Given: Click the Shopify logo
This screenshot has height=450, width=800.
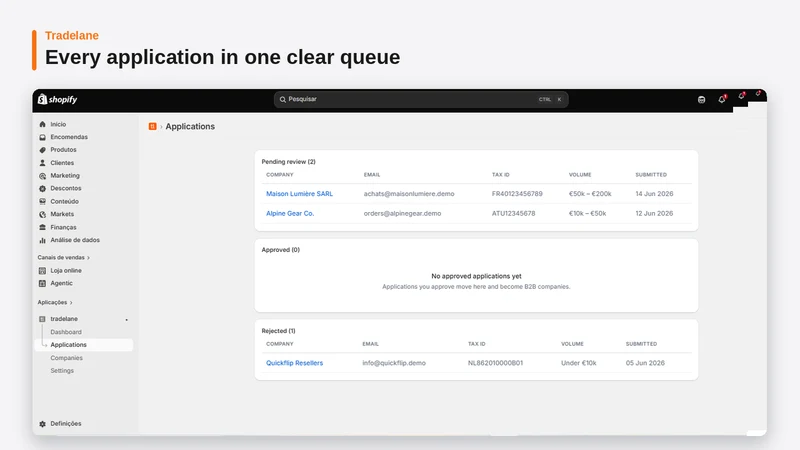Looking at the screenshot, I should pos(57,99).
